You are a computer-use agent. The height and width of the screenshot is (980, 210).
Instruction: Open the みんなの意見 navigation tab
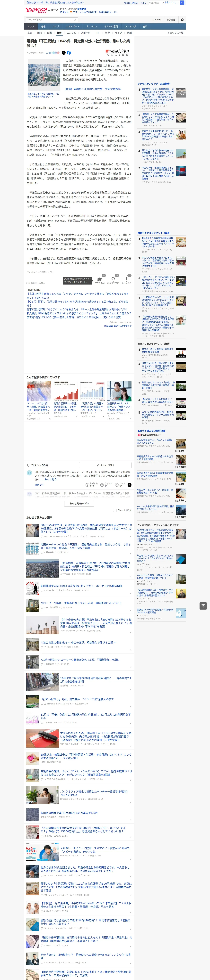pos(111,27)
